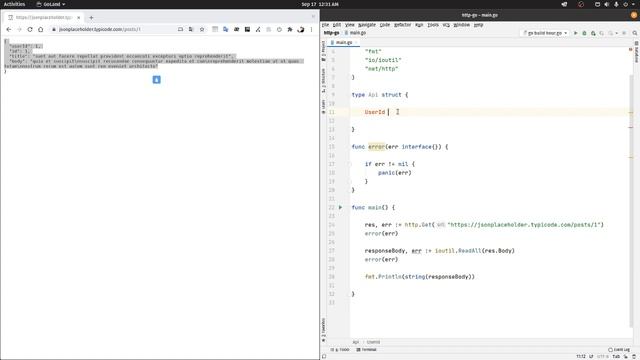Screen dimensions: 640x360
Task: Open the browser extensions puzzle icon
Action: [x=290, y=29]
